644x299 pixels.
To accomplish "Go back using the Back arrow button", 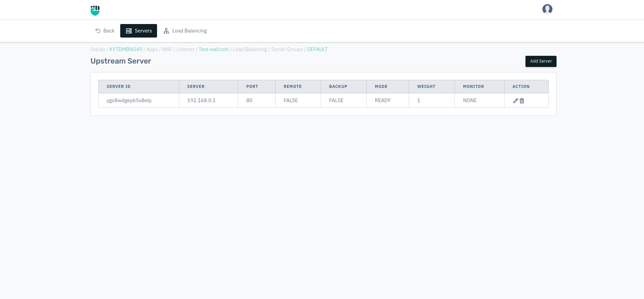I will pyautogui.click(x=105, y=31).
